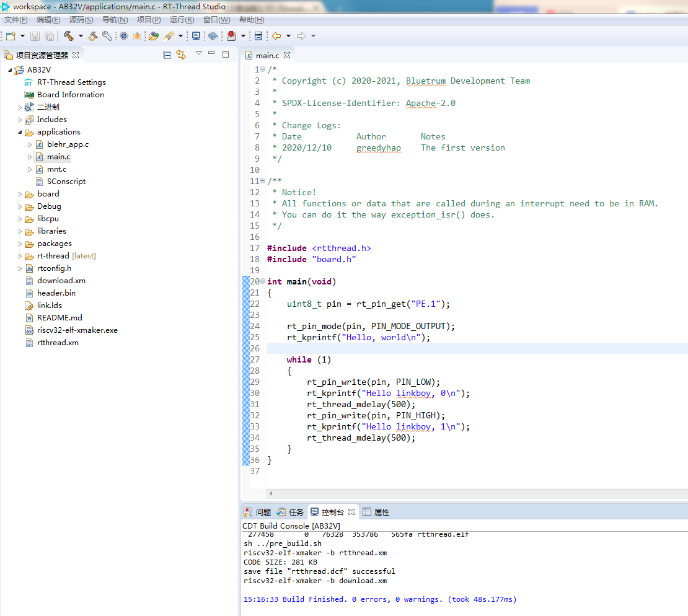
Task: Click Collapse All in project explorer
Action: coord(167,55)
